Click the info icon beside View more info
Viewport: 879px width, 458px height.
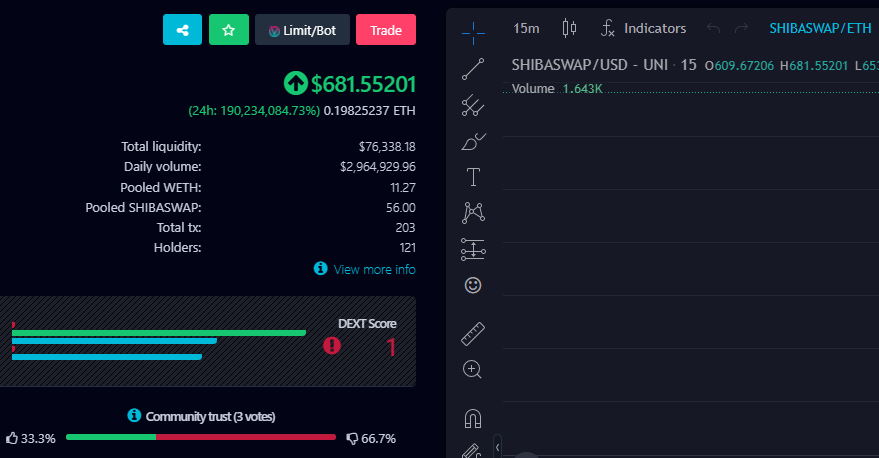(x=321, y=269)
